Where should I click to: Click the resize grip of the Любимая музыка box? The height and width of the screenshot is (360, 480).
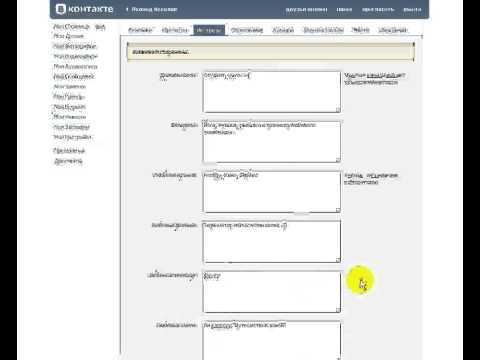pos(338,210)
